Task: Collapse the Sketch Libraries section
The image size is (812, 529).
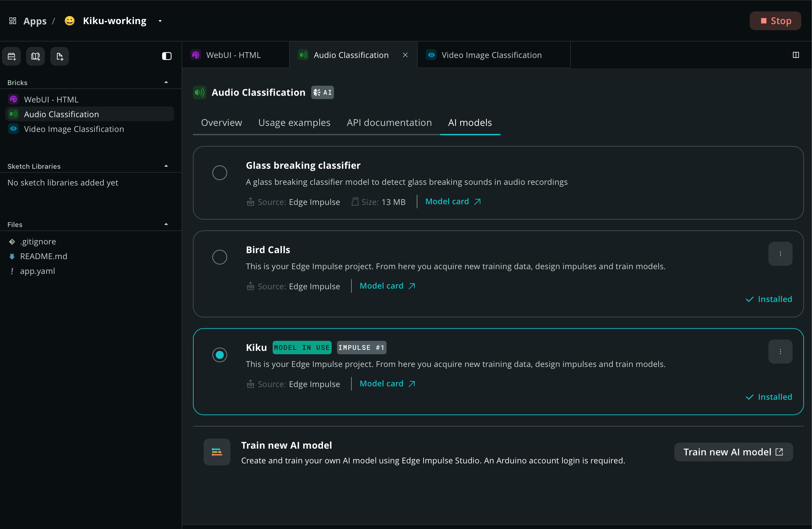Action: coord(166,166)
